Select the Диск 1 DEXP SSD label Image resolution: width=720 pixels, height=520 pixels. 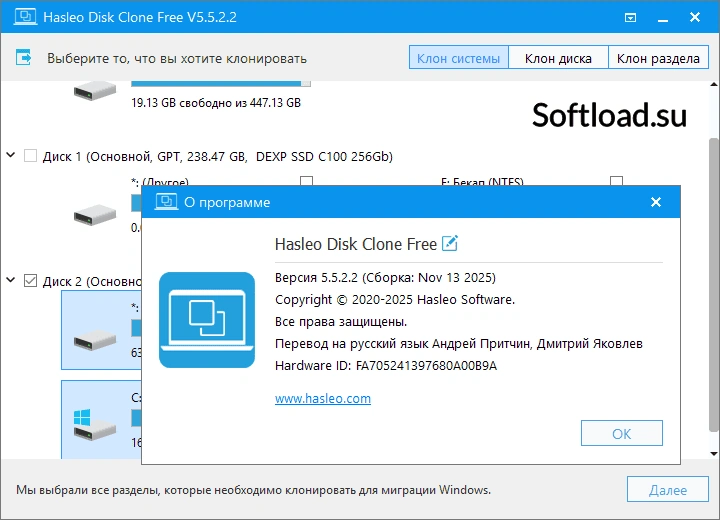point(218,157)
